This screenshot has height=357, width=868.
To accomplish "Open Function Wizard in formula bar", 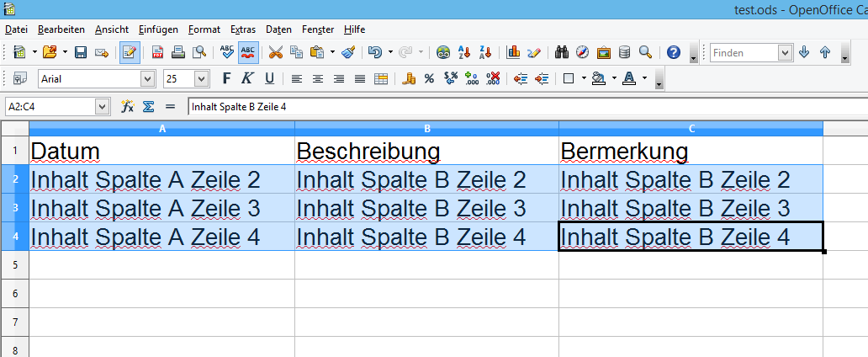I will [x=128, y=107].
